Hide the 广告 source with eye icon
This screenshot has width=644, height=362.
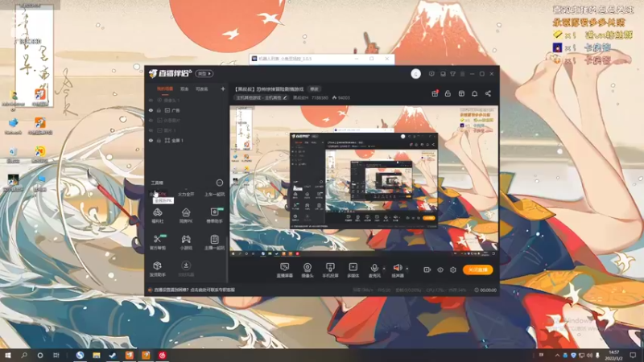(151, 110)
